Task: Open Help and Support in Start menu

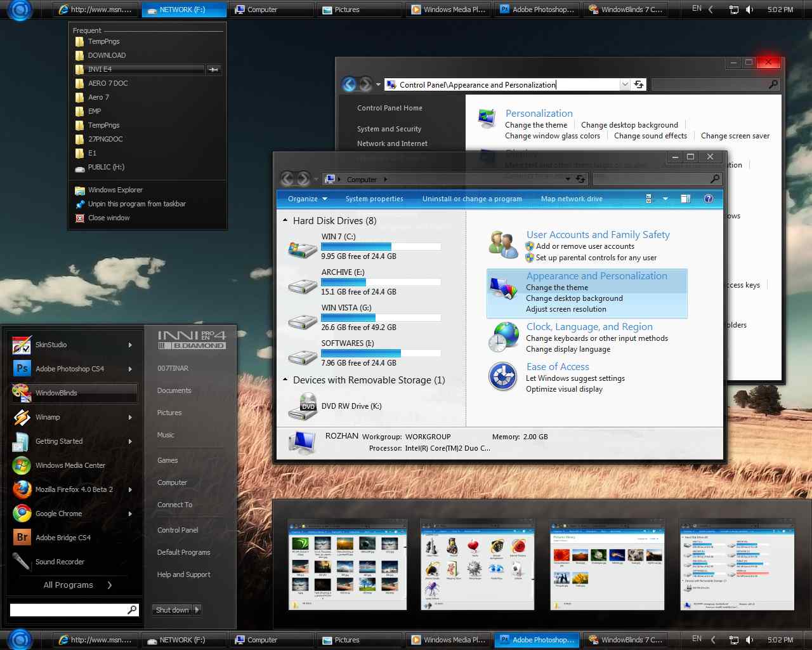Action: [184, 574]
